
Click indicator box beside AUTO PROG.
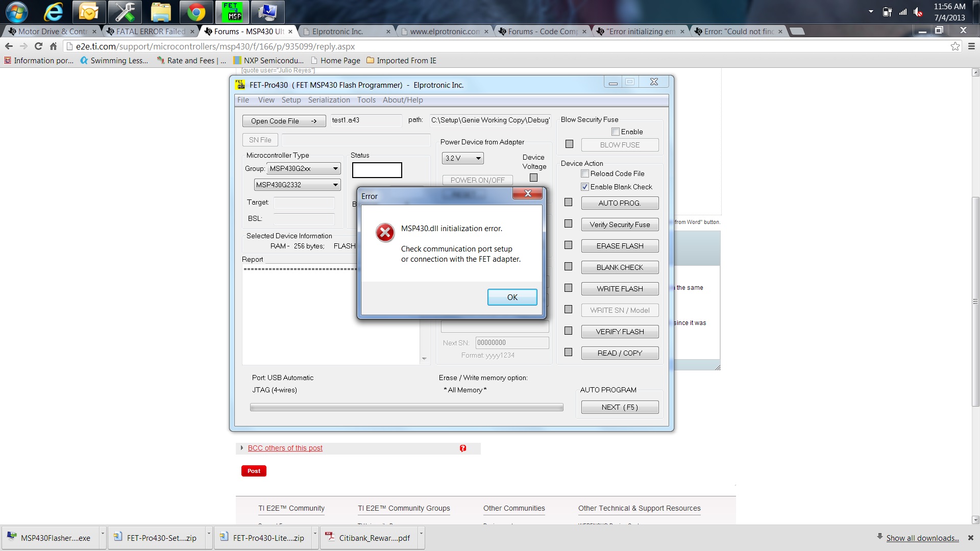click(x=568, y=203)
